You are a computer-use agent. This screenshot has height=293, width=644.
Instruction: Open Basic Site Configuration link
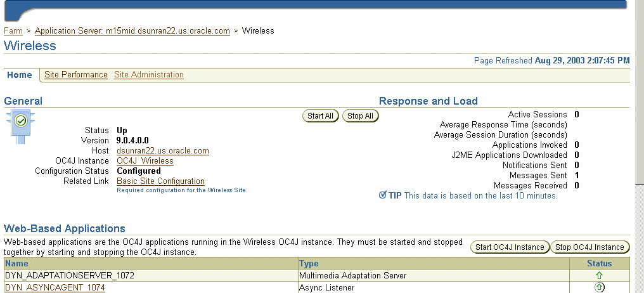click(160, 181)
